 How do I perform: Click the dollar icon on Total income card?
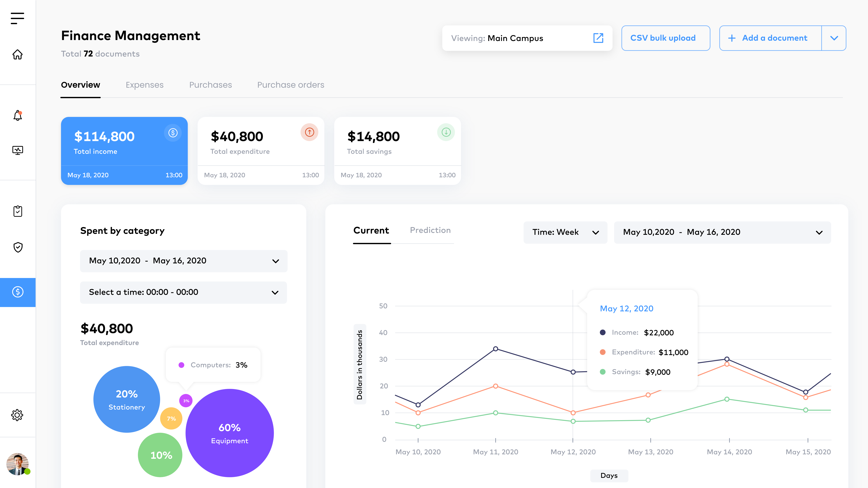pyautogui.click(x=173, y=132)
